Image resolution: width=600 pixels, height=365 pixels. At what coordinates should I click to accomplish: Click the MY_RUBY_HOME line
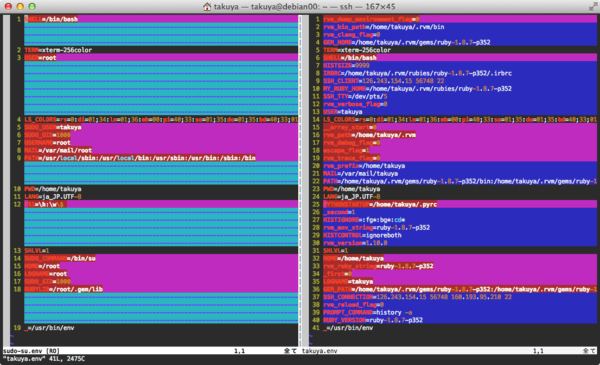point(417,88)
